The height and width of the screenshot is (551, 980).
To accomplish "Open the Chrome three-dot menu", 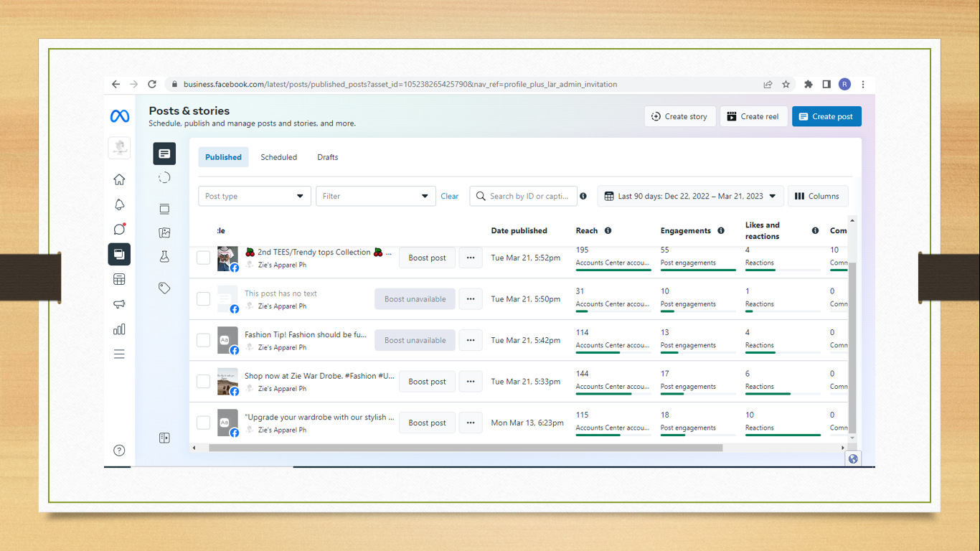I will point(863,84).
